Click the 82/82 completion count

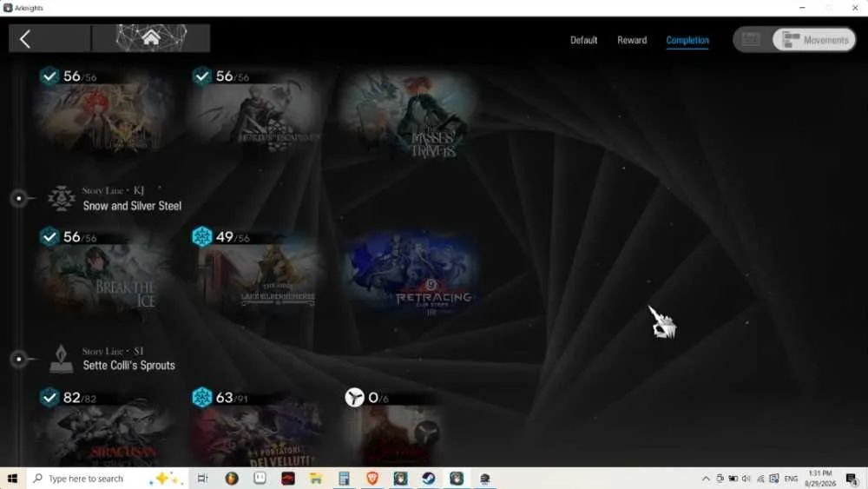[x=79, y=398]
